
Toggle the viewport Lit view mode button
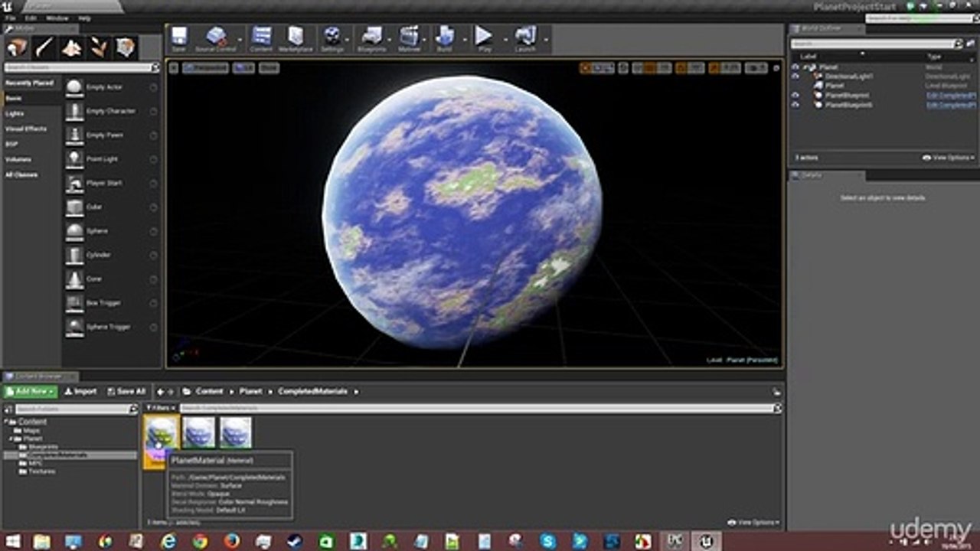click(x=243, y=68)
